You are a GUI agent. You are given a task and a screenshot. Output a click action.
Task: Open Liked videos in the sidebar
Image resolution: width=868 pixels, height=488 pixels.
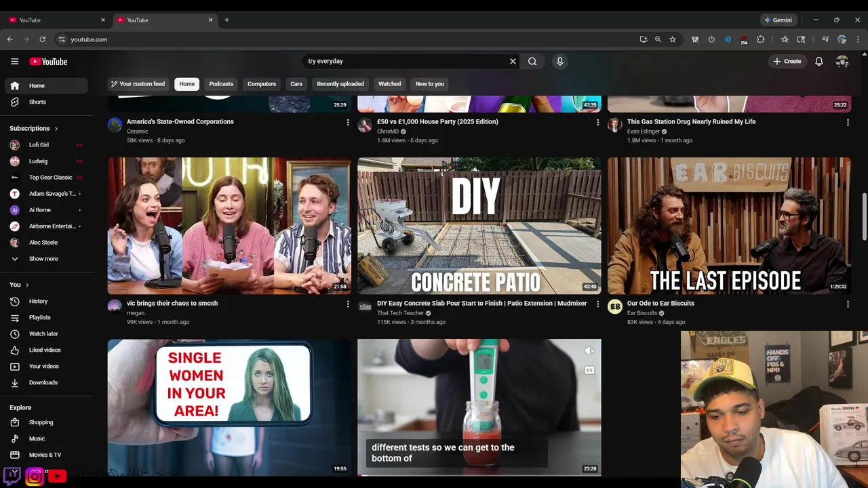(47, 350)
